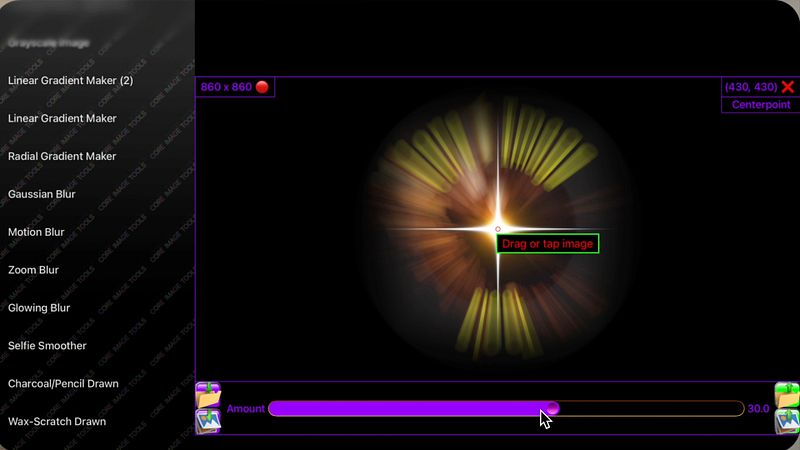Choose the Zoom Blur filter
The image size is (800, 450).
point(33,270)
